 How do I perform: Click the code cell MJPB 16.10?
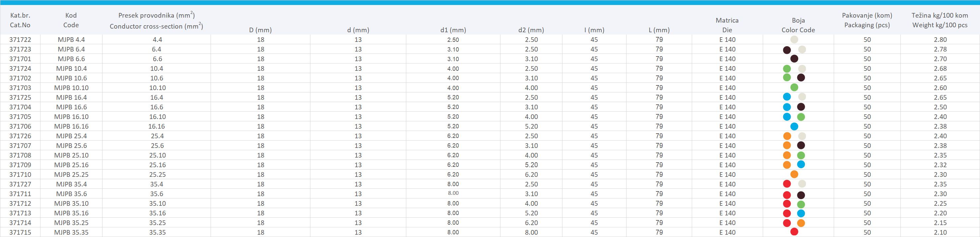click(71, 117)
